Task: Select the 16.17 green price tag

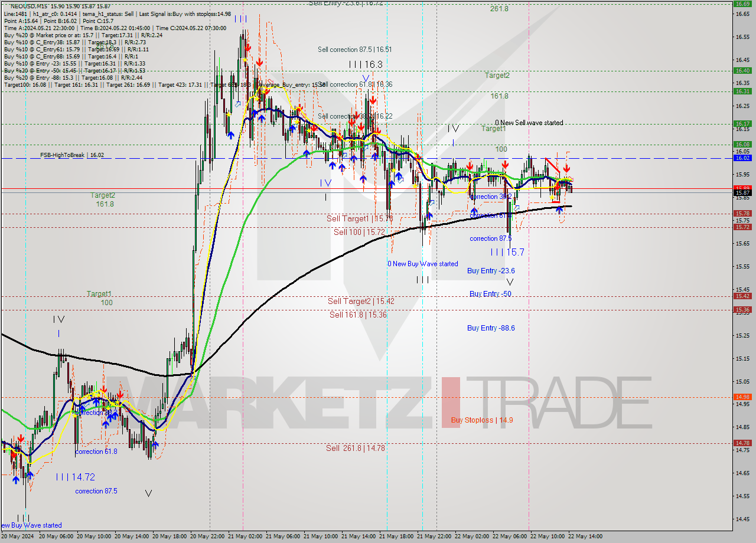Action: pyautogui.click(x=742, y=123)
